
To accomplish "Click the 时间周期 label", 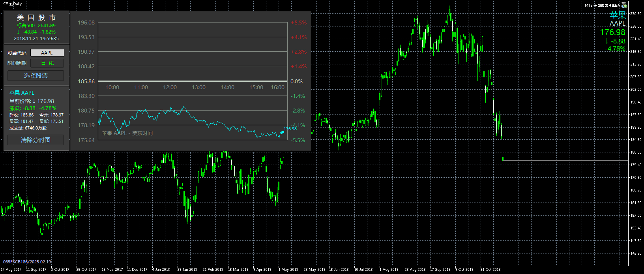I will 17,63.
